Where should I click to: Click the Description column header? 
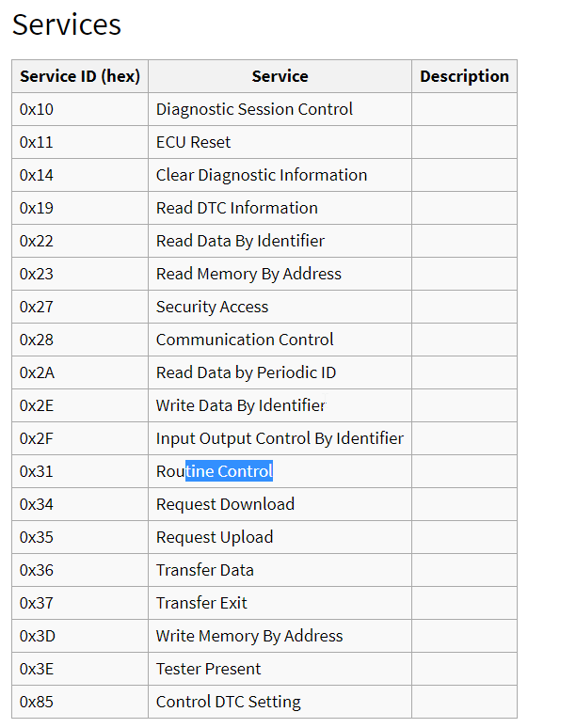tap(464, 76)
